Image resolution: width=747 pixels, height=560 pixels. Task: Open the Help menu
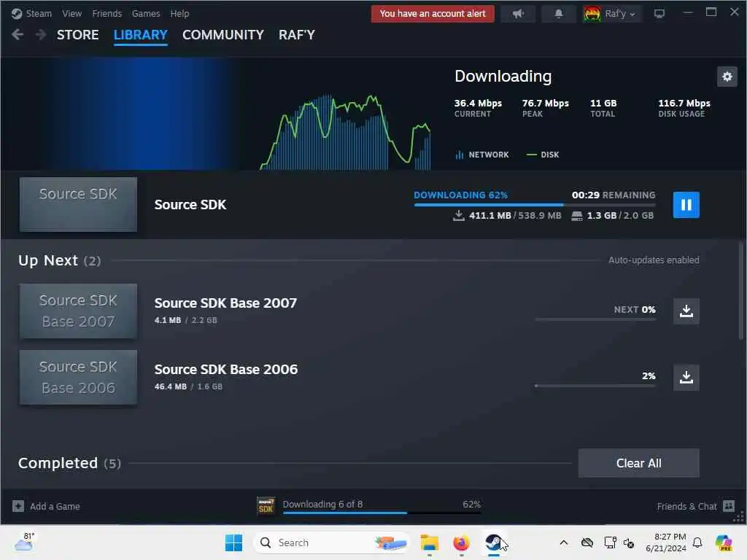click(179, 13)
